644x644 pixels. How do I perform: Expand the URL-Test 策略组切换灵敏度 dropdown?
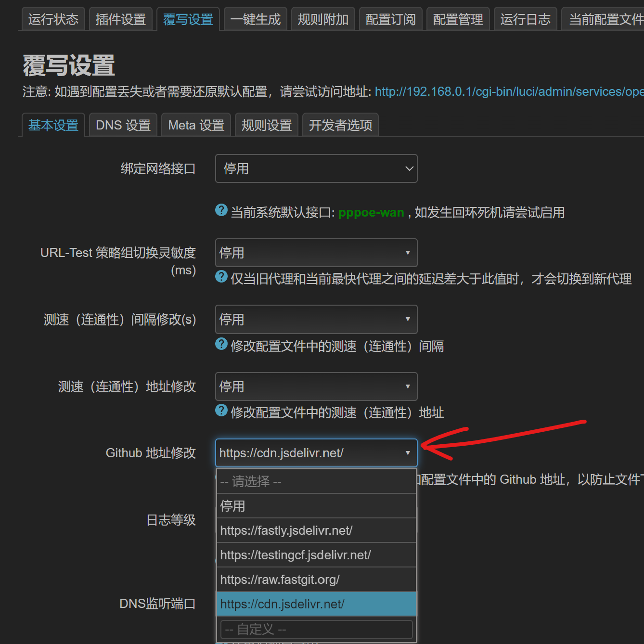[316, 253]
